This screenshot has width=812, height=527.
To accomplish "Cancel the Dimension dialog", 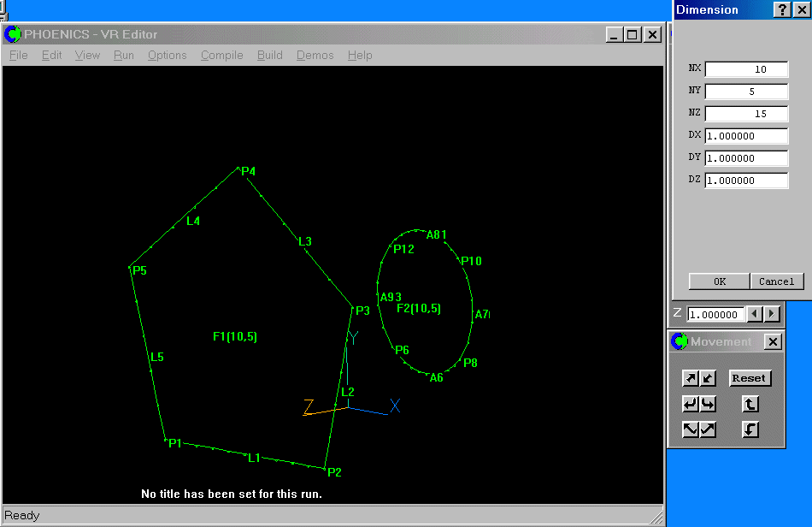I will point(776,281).
